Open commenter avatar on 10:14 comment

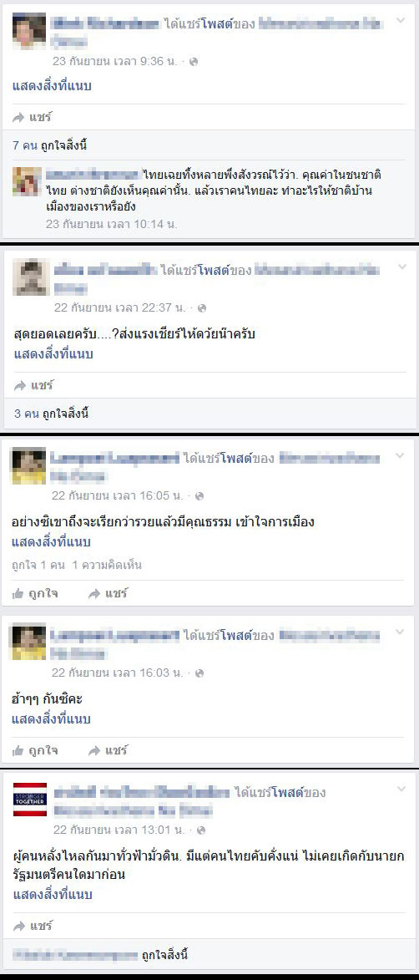tap(27, 181)
